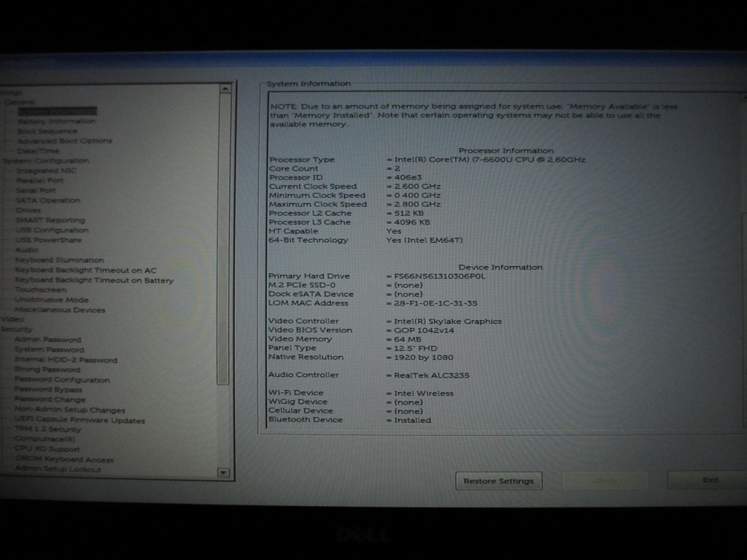This screenshot has width=747, height=560.
Task: Select Advanced Boot Options
Action: pyautogui.click(x=65, y=141)
